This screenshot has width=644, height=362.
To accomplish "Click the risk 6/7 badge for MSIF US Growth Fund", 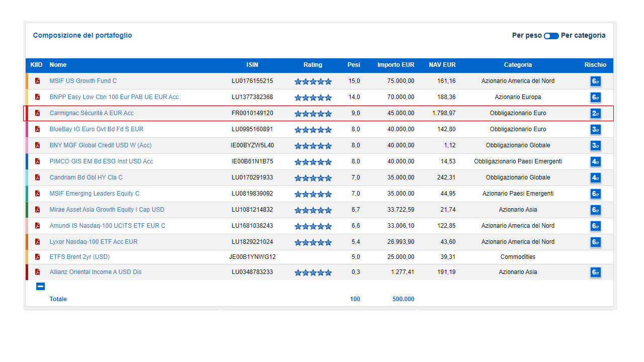I will (596, 81).
